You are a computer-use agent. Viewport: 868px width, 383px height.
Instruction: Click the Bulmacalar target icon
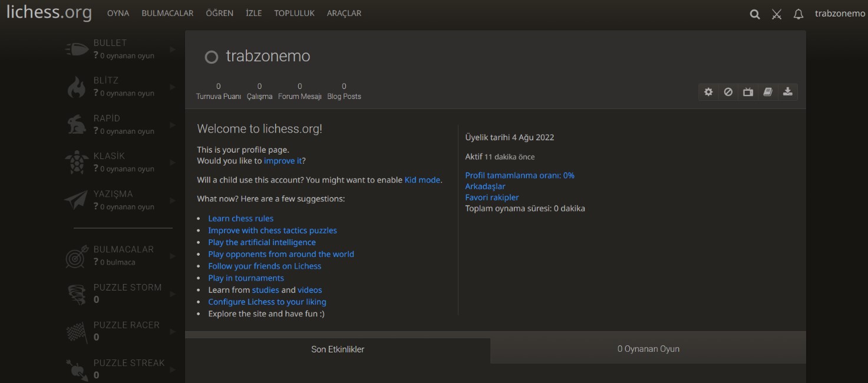pyautogui.click(x=77, y=256)
